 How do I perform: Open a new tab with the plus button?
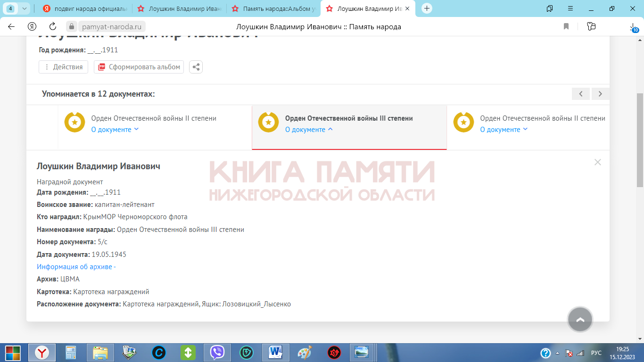(427, 8)
